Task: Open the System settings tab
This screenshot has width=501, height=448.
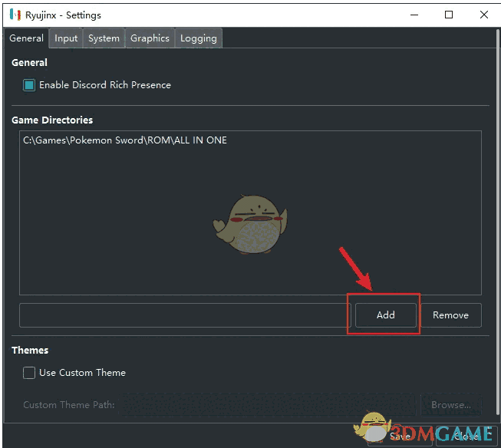Action: 104,38
